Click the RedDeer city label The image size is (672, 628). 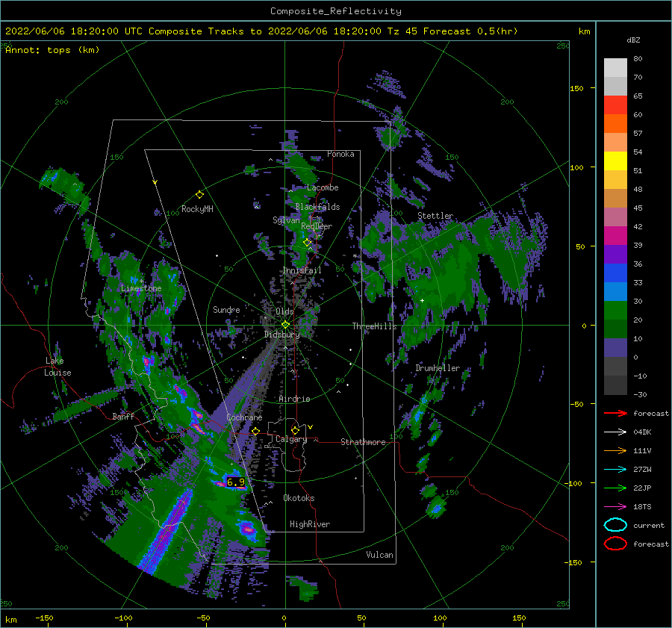coord(317,226)
